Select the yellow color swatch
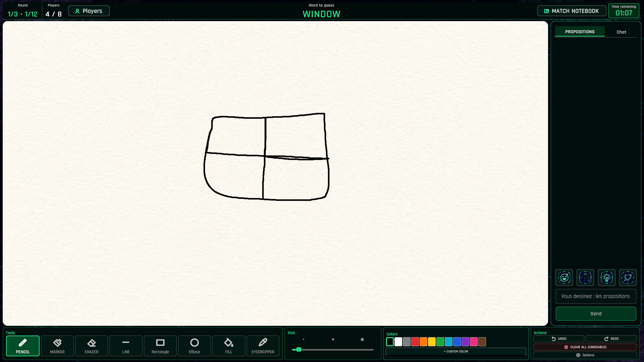Screen dimensions: 644x362 (x=432, y=342)
